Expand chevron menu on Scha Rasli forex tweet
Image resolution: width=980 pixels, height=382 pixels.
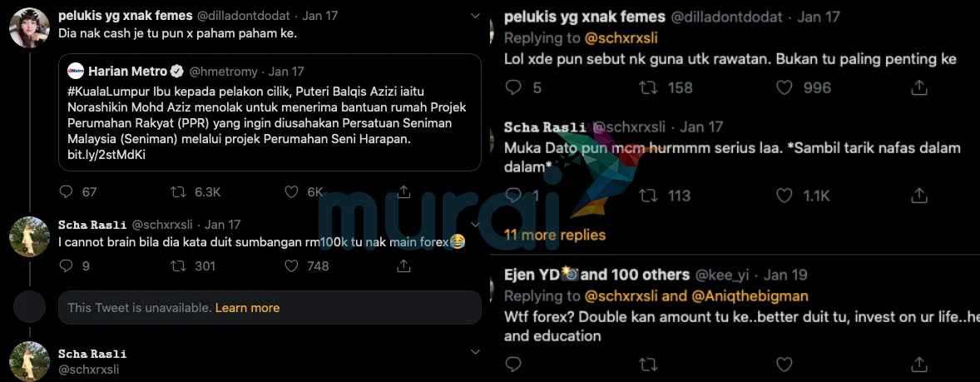point(474,225)
